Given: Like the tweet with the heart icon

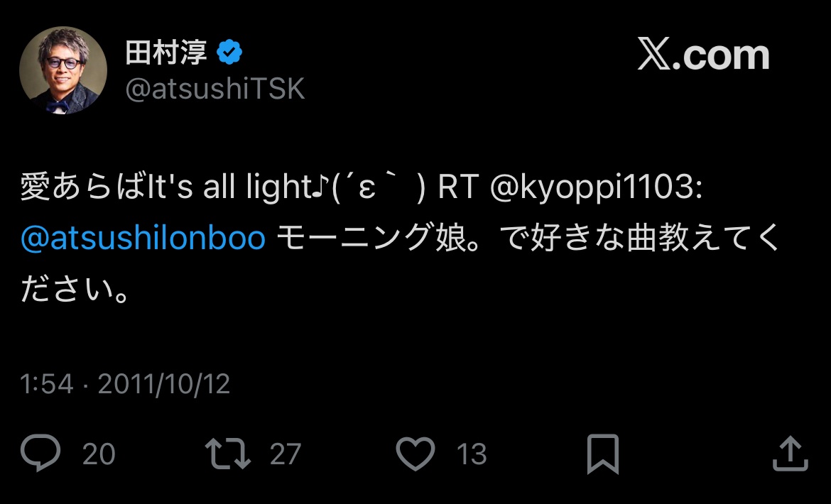Looking at the screenshot, I should point(415,454).
